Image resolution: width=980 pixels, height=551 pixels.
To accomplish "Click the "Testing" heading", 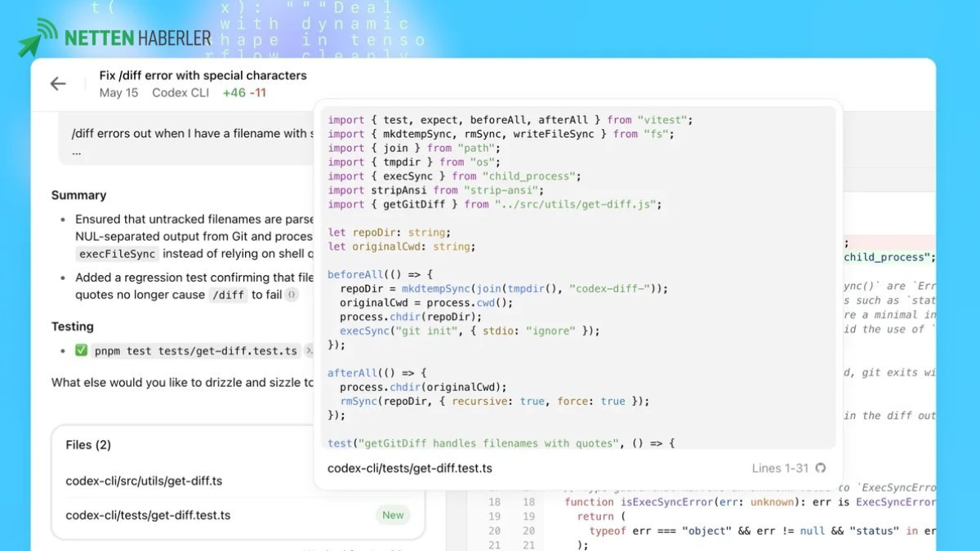I will click(x=72, y=327).
